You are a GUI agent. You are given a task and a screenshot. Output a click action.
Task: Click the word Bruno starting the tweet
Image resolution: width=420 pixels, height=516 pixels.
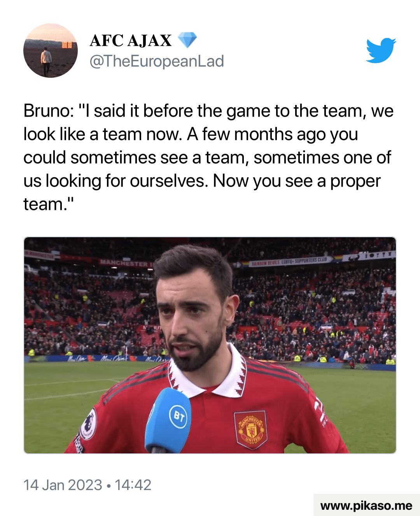49,111
